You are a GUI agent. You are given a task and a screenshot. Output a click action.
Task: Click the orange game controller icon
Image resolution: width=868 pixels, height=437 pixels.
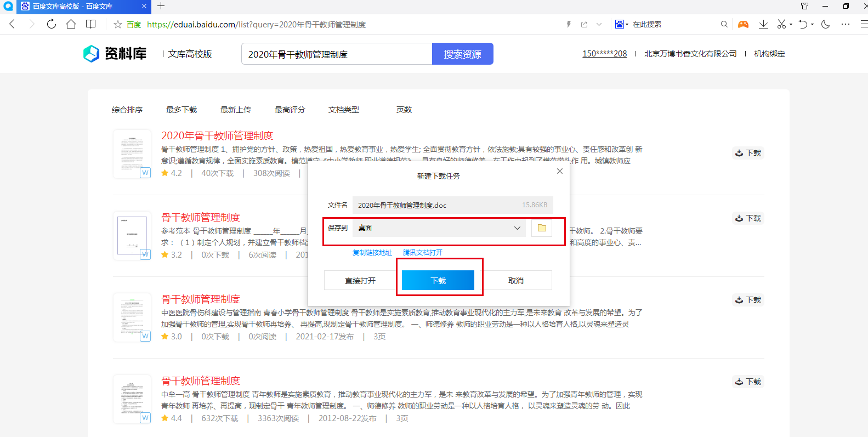pos(743,24)
